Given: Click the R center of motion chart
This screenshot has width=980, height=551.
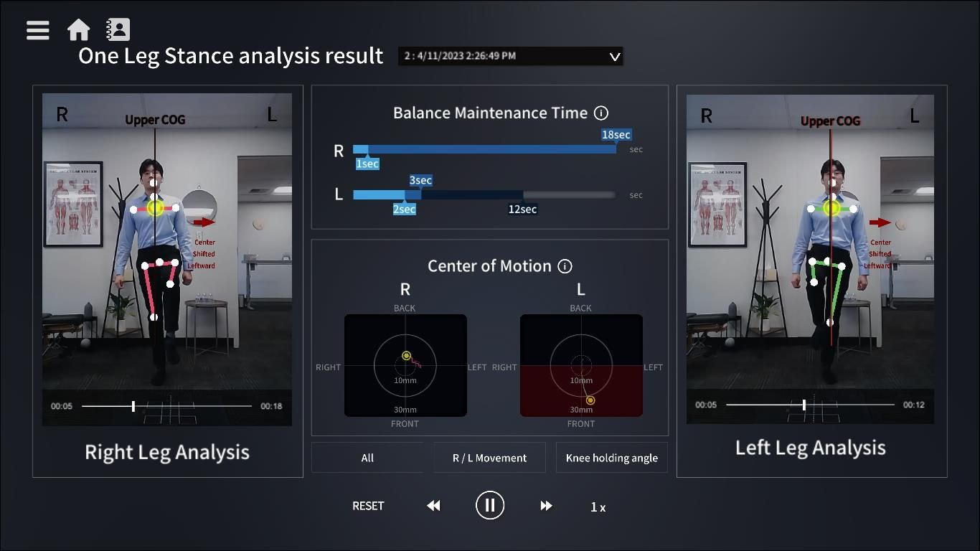Looking at the screenshot, I should pos(405,366).
